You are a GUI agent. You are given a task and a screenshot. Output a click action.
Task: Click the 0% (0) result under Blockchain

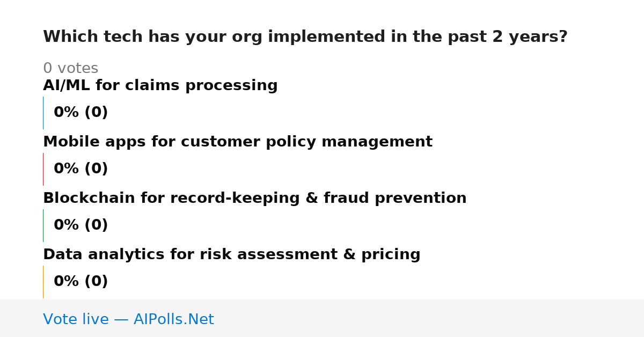coord(81,225)
